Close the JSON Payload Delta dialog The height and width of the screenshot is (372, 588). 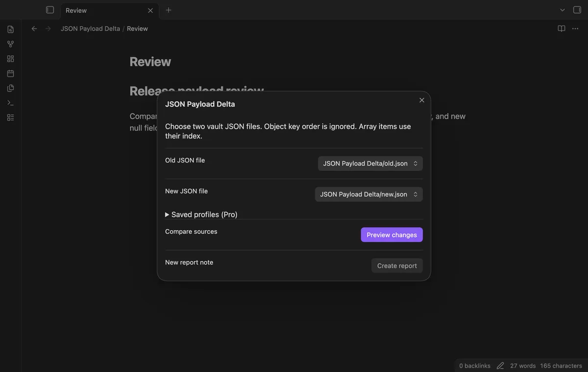422,100
